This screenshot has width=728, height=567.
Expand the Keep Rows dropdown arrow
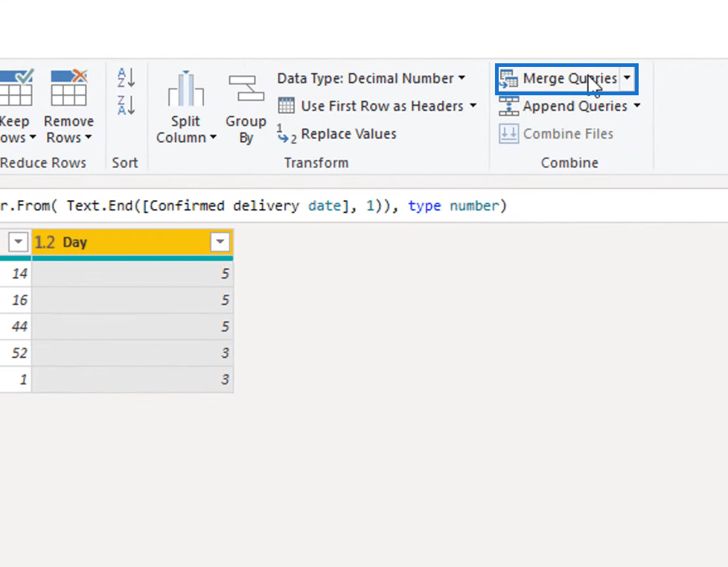[33, 138]
